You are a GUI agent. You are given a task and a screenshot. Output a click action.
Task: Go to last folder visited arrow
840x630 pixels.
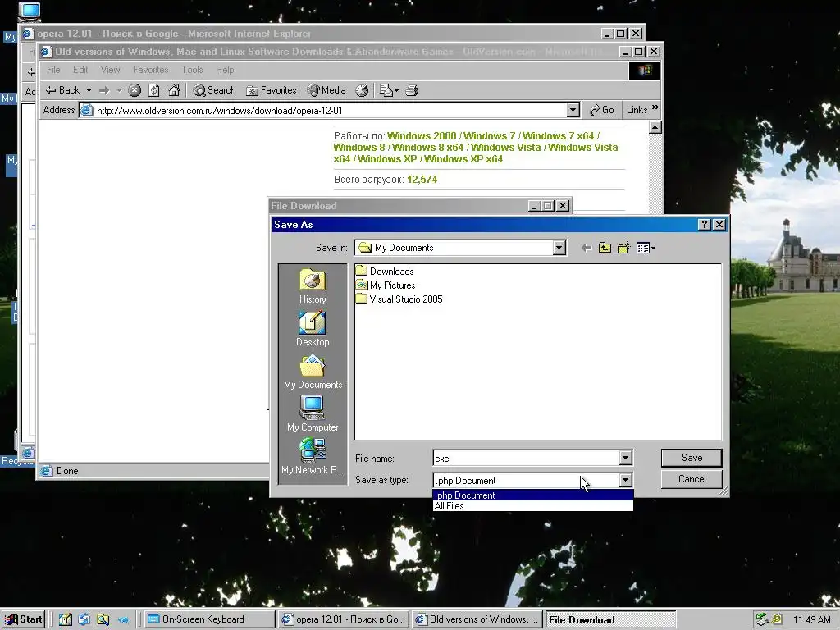pyautogui.click(x=587, y=248)
